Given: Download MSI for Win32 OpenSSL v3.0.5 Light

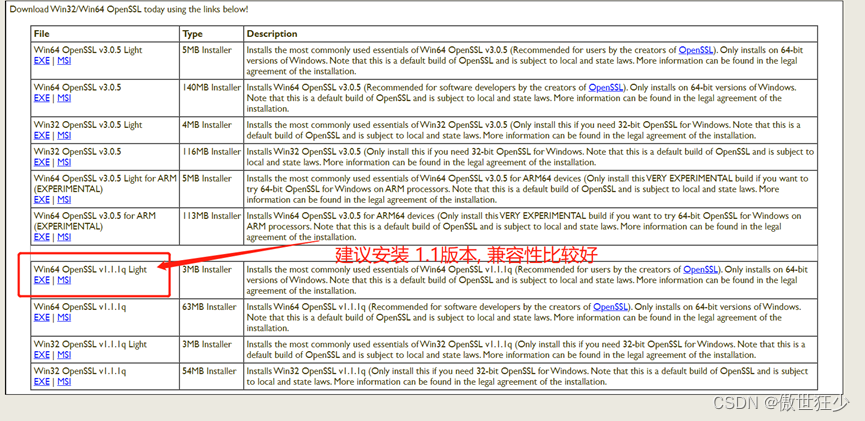Looking at the screenshot, I should pyautogui.click(x=64, y=136).
